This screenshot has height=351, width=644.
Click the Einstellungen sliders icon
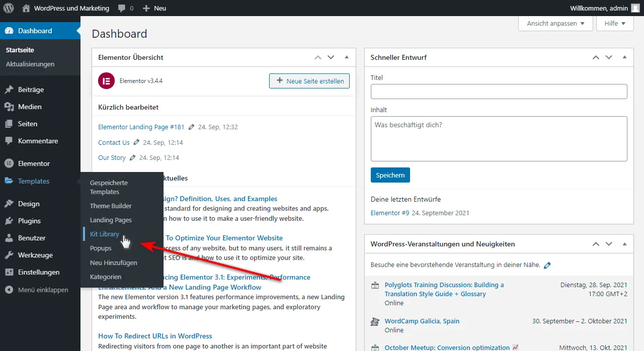[x=9, y=272]
